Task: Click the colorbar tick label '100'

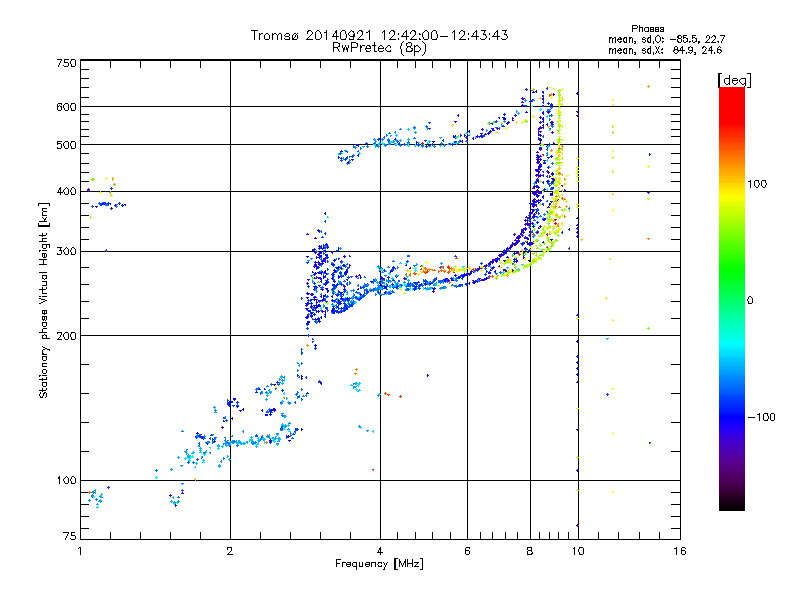Action: [757, 184]
